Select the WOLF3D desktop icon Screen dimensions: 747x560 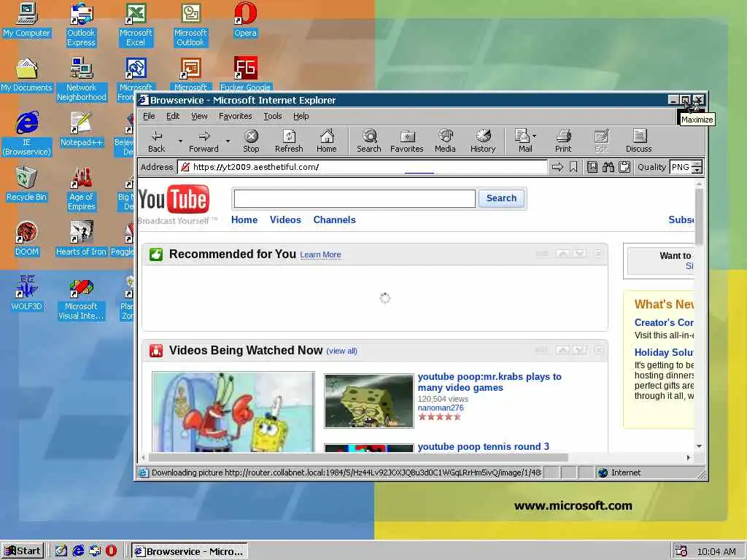pos(26,293)
